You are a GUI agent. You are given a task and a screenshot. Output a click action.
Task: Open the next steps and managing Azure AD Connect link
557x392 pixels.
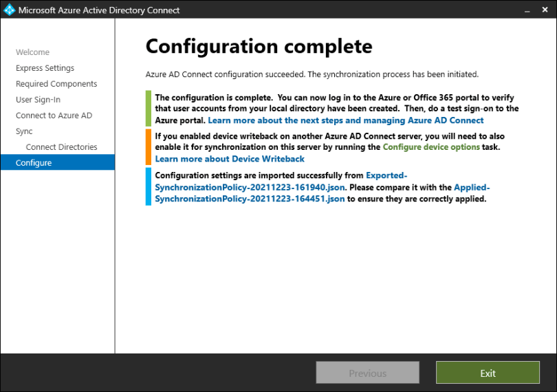pyautogui.click(x=346, y=120)
